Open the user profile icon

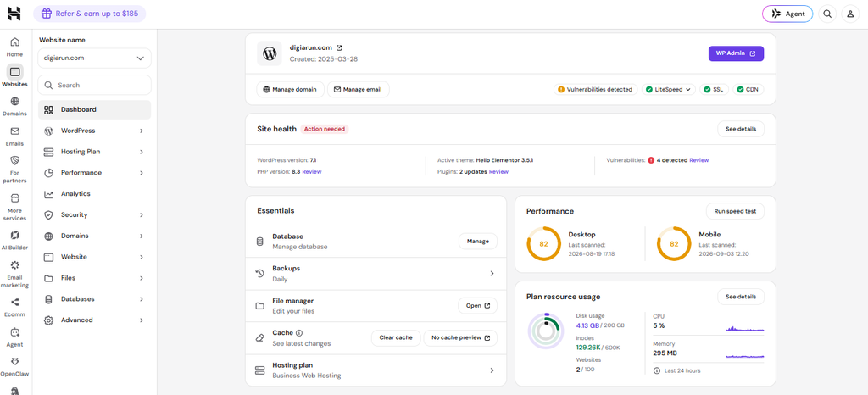[x=850, y=14]
